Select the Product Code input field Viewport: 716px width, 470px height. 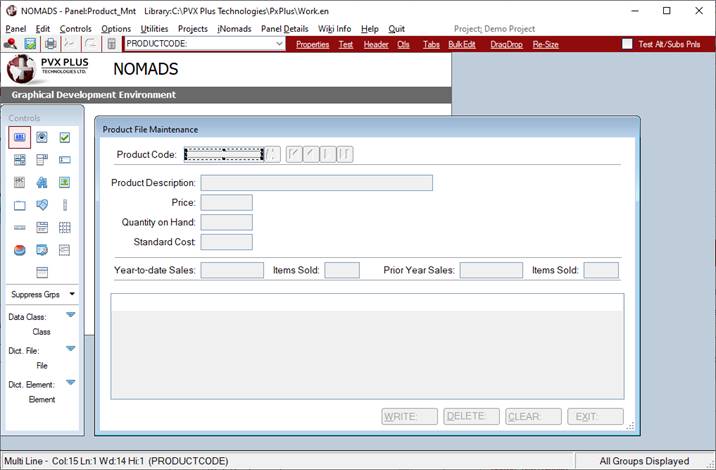[224, 154]
